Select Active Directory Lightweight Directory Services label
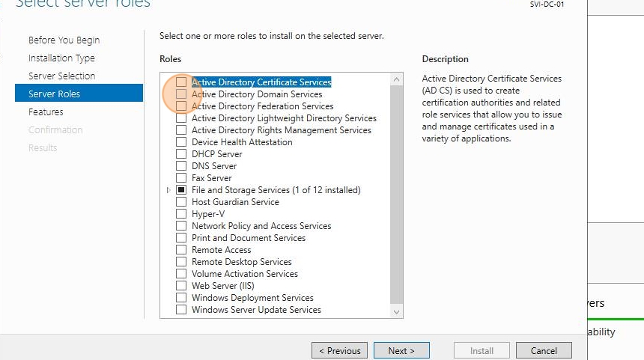644x360 pixels. [x=284, y=118]
